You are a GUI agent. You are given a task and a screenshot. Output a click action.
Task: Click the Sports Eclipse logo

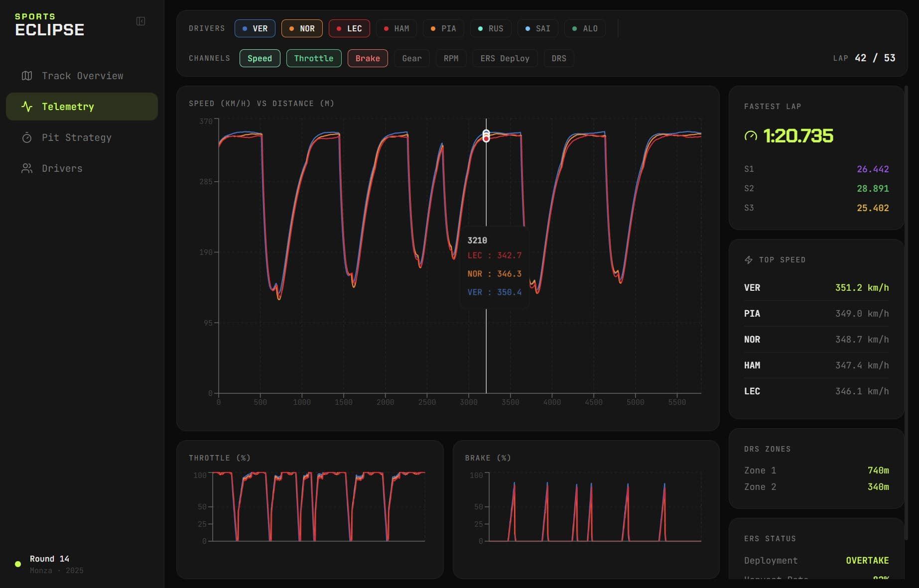[50, 25]
